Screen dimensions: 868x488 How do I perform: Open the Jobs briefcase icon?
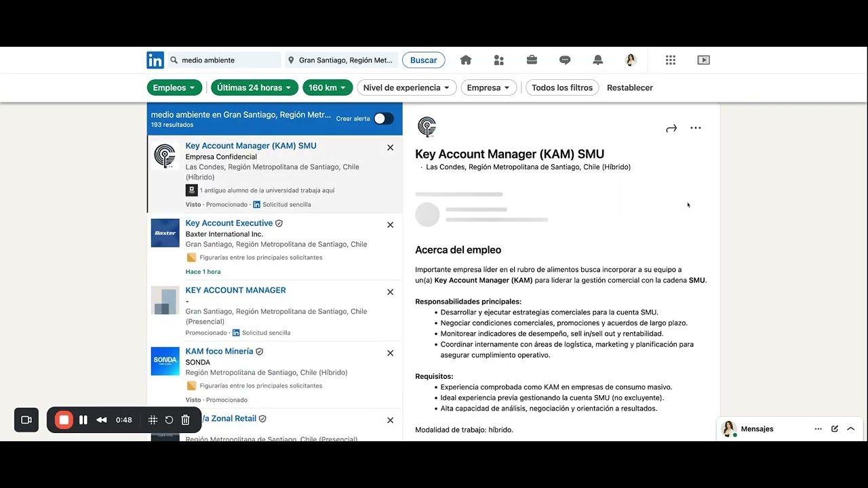[x=532, y=60]
